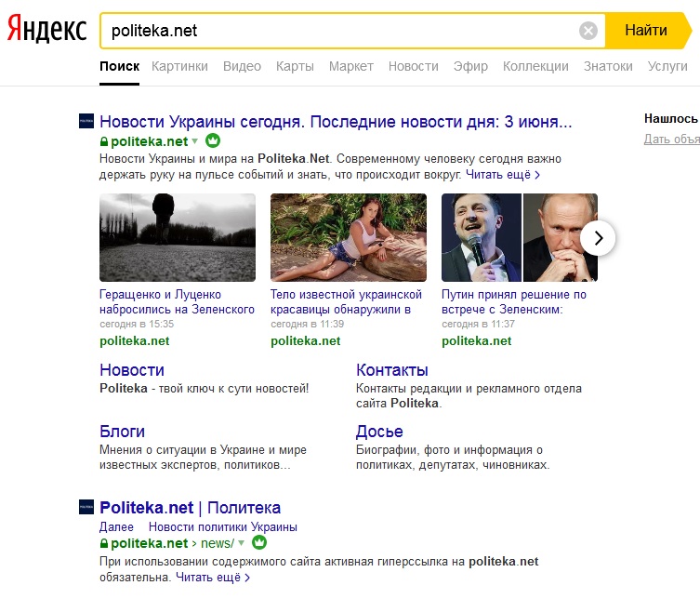
Task: Click the Politeka favicon beside the first result
Action: [86, 121]
